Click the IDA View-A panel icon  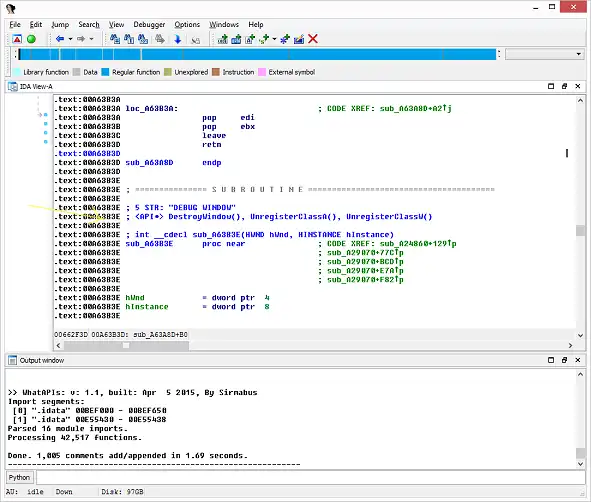(13, 87)
